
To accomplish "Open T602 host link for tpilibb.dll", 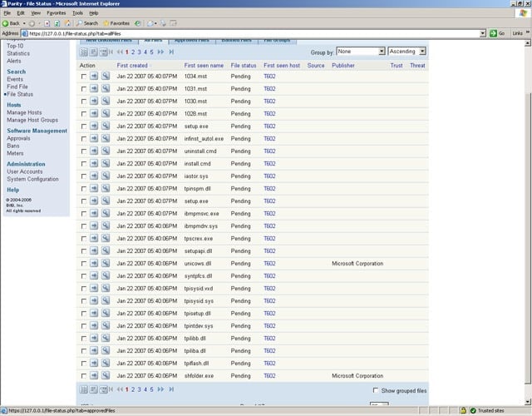I will pos(269,339).
